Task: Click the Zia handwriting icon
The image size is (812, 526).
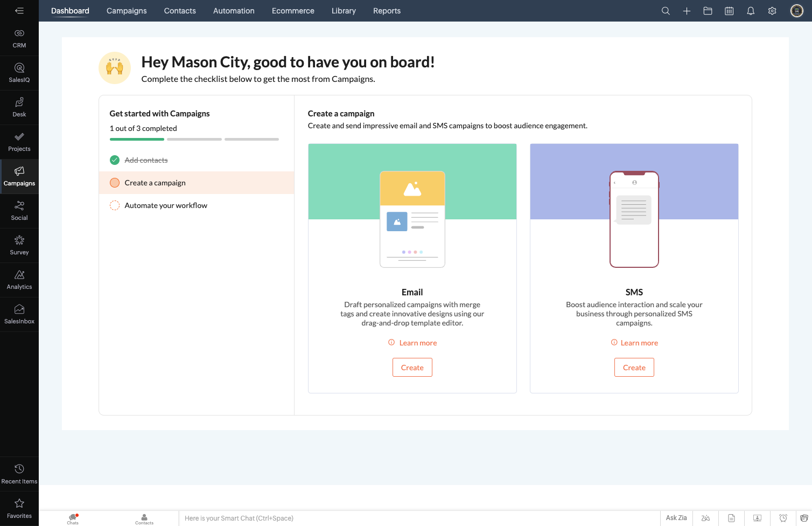Action: point(705,518)
